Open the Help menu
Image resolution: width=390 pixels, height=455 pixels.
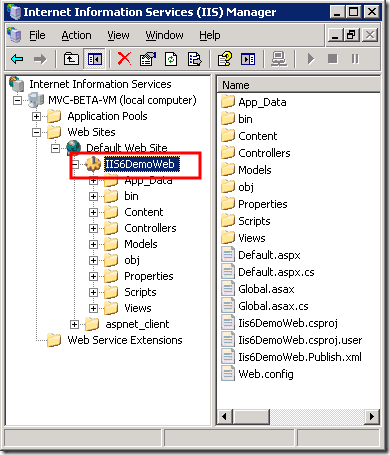point(210,35)
